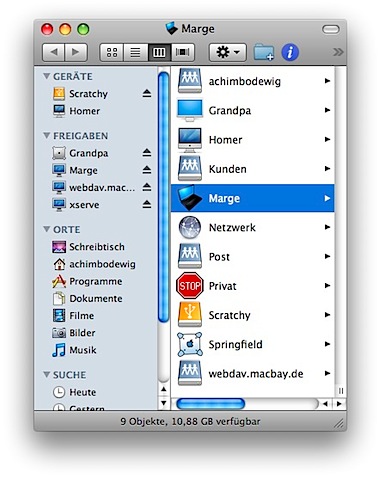Image resolution: width=380 pixels, height=478 pixels.
Task: Click sidebar vertical scrollbar thumb
Action: pyautogui.click(x=163, y=197)
